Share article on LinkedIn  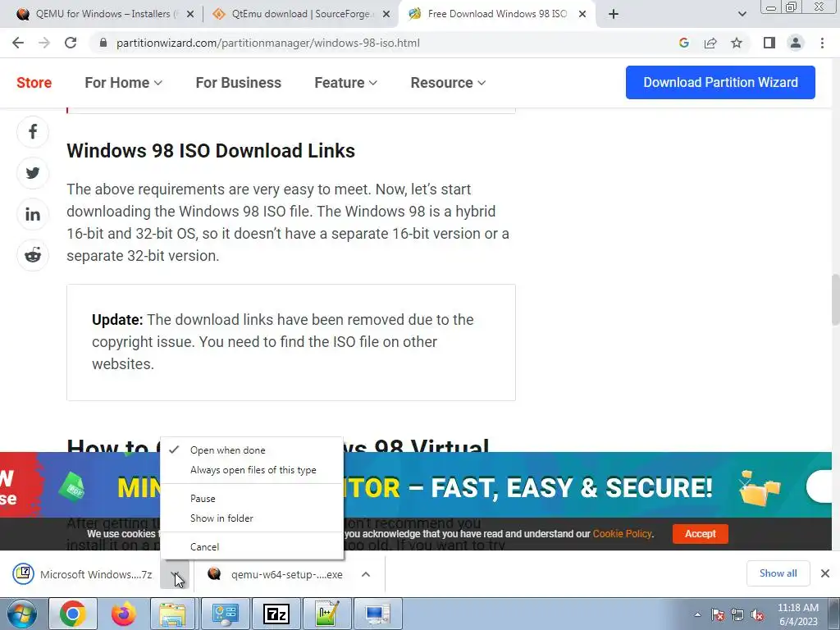[33, 214]
